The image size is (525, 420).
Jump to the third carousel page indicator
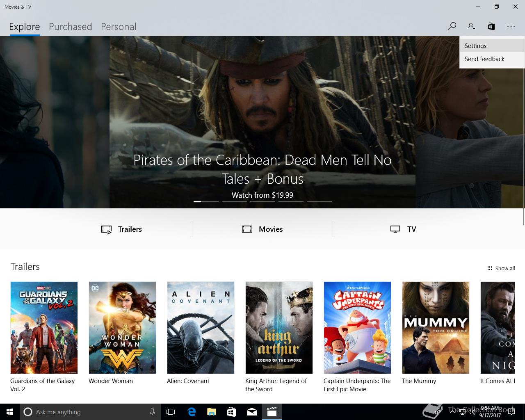(262, 201)
